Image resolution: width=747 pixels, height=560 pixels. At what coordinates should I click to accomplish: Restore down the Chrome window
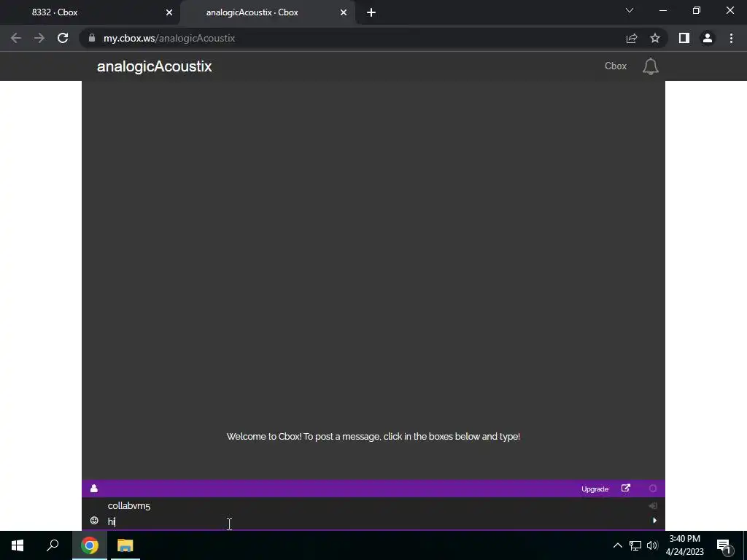click(697, 10)
